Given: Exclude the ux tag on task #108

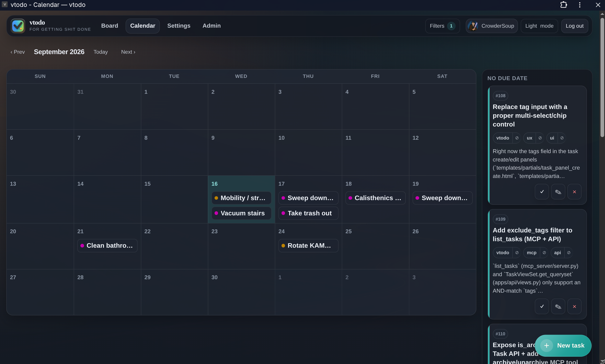Looking at the screenshot, I should click(x=540, y=138).
